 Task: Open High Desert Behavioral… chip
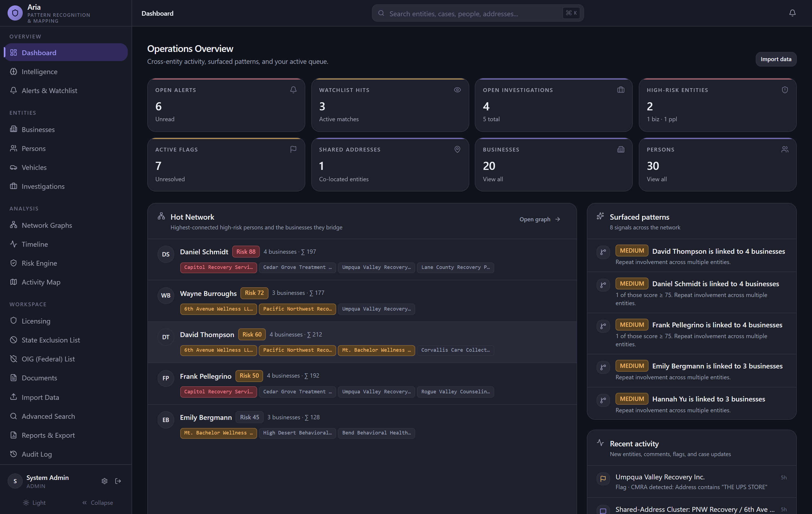(297, 433)
